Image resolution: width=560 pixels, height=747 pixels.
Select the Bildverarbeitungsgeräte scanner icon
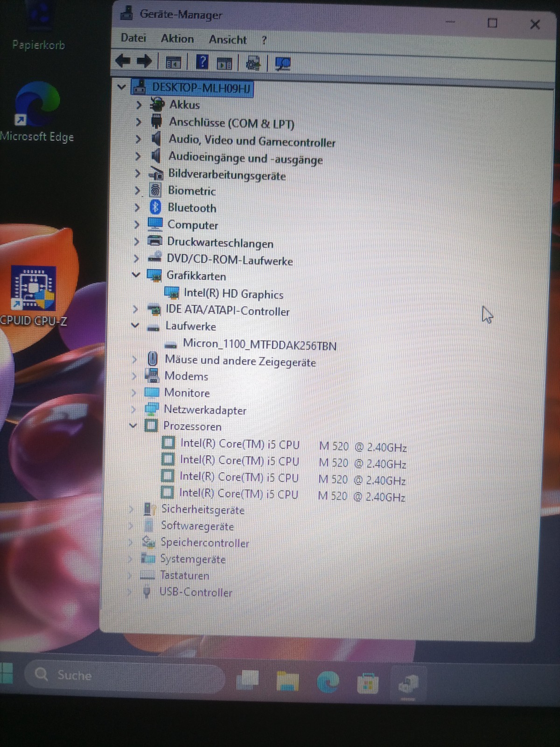pyautogui.click(x=155, y=174)
